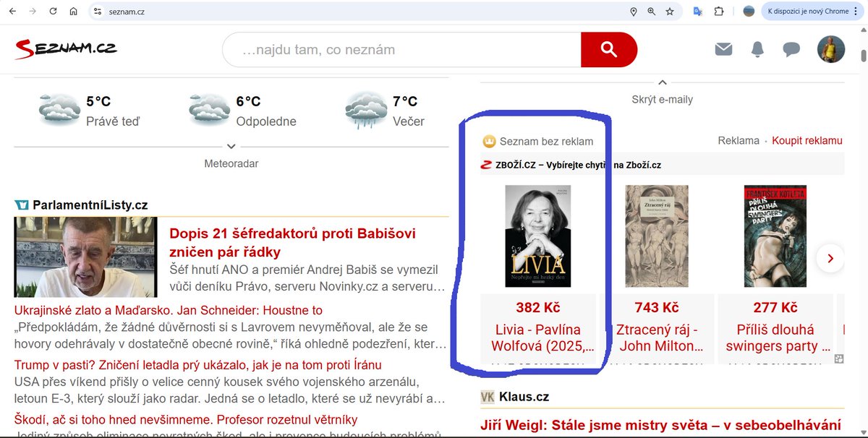868x438 pixels.
Task: Open Google Translate icon in address bar
Action: [696, 12]
